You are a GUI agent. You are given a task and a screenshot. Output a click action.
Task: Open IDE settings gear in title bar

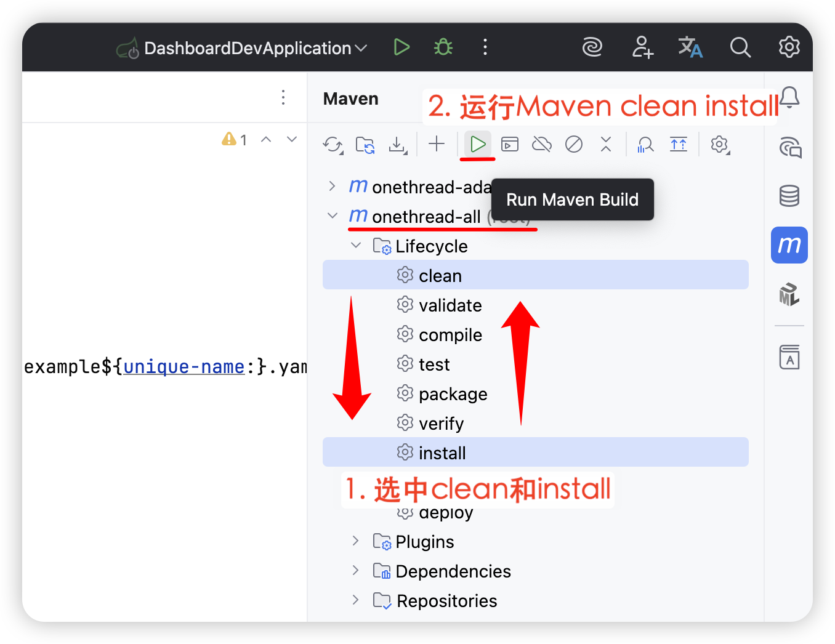click(x=789, y=47)
